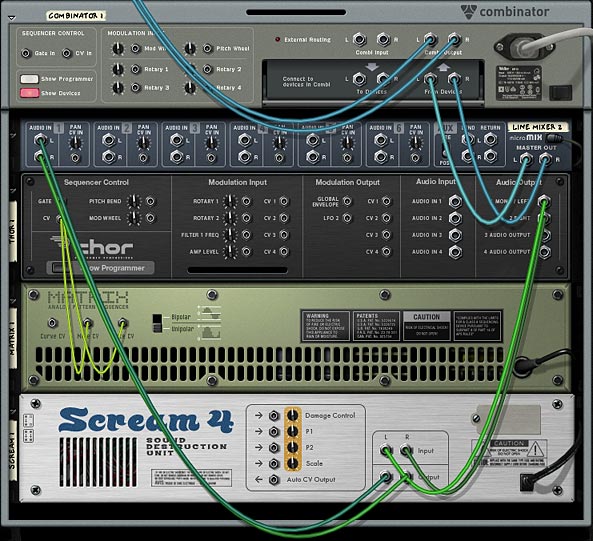Viewport: 593px width, 541px height.
Task: Adjust the Pitch Wheel CV trim knob
Action: point(190,48)
